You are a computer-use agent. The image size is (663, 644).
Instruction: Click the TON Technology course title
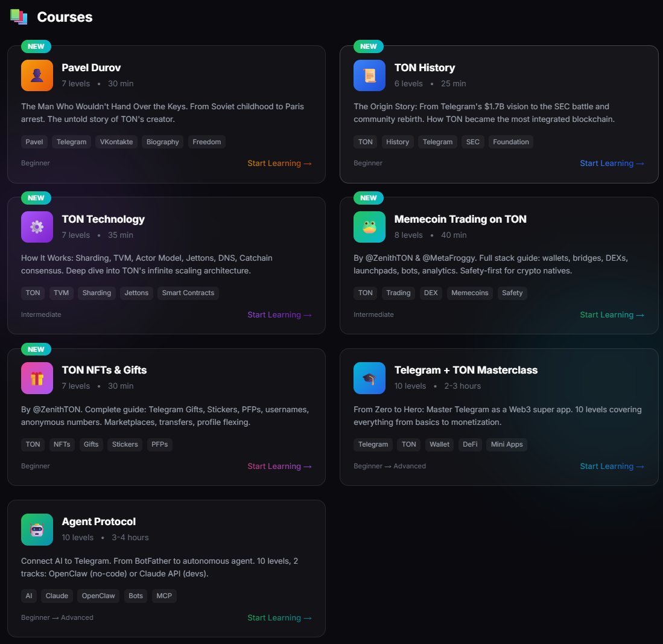pyautogui.click(x=103, y=219)
